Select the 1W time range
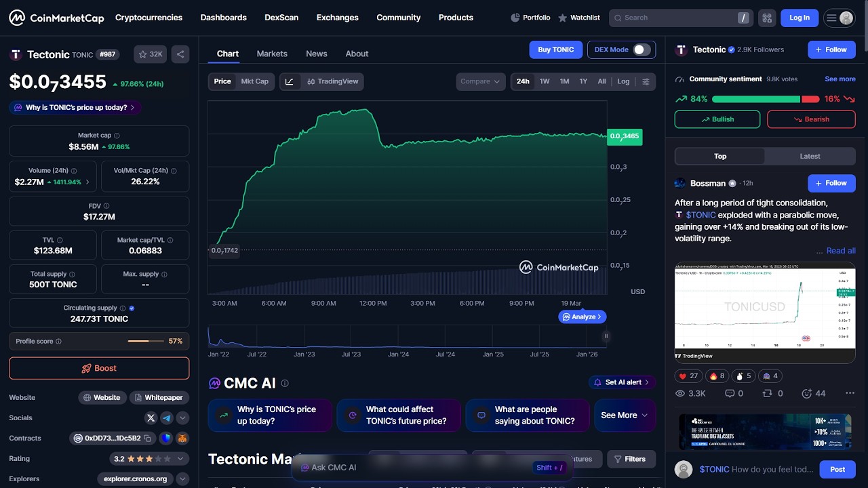868x488 pixels. [545, 81]
